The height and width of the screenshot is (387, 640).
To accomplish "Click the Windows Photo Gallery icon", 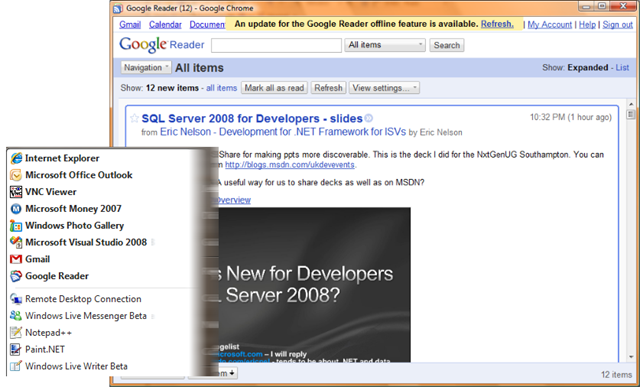I will pos(16,225).
